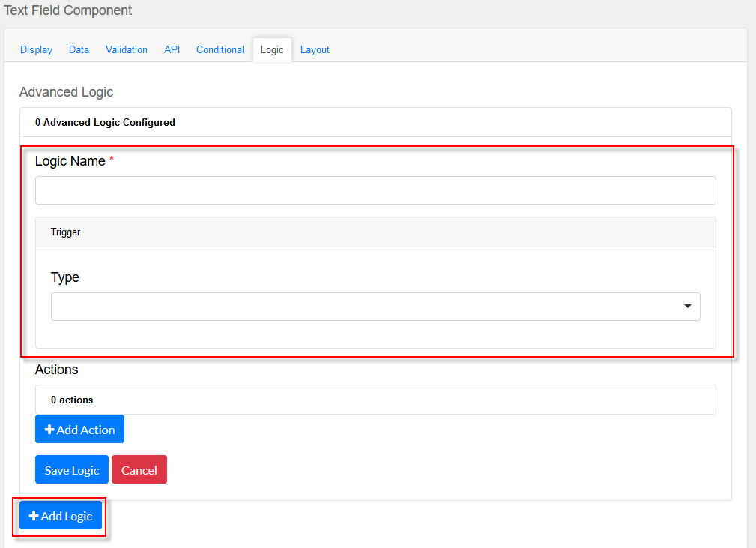
Task: Click the plus icon on Add Logic
Action: tap(34, 516)
